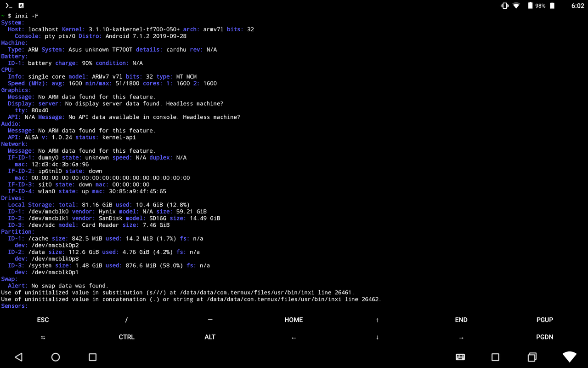588x368 pixels.
Task: Click 'ARMv7 v7l' model text
Action: [107, 76]
